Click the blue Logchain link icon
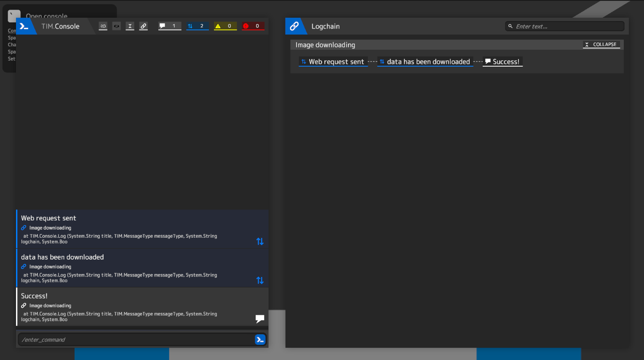Viewport: 644px width, 360px height. pyautogui.click(x=294, y=26)
